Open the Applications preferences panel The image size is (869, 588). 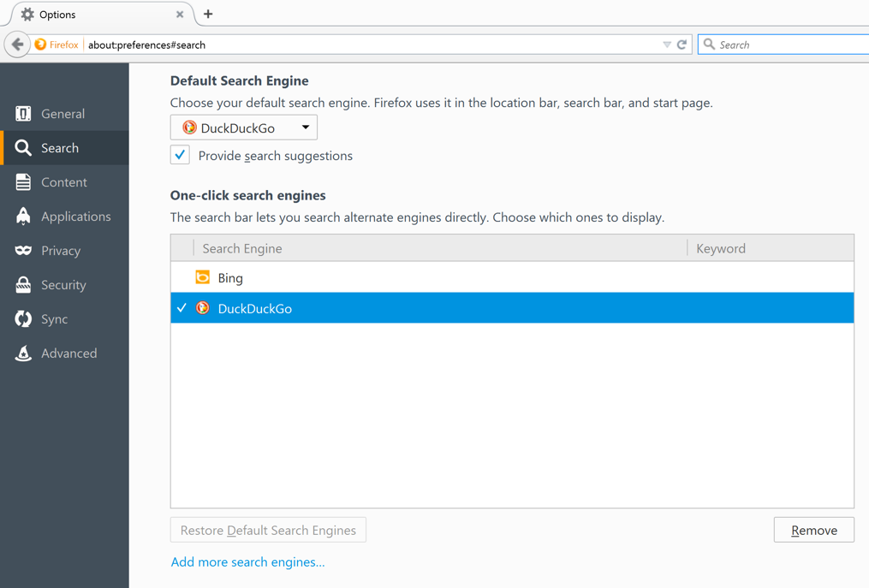tap(75, 216)
